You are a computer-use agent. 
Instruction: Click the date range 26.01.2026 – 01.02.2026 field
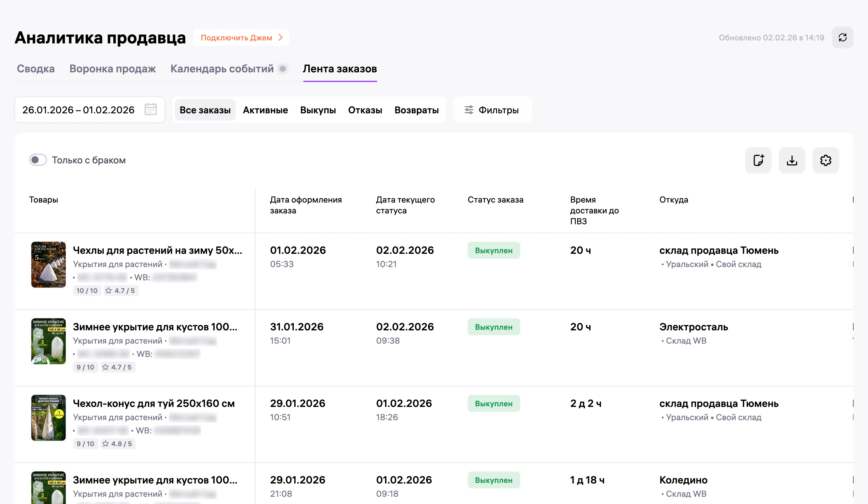tap(90, 109)
